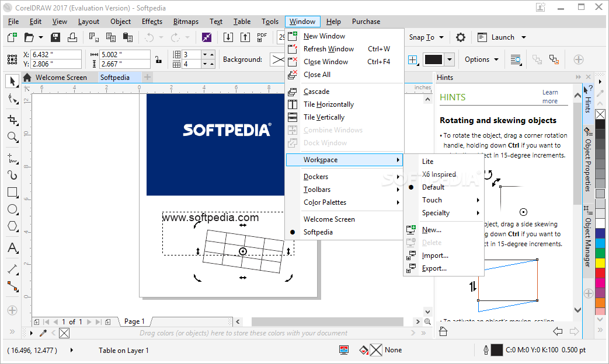Click the Hints home icon

point(443,331)
